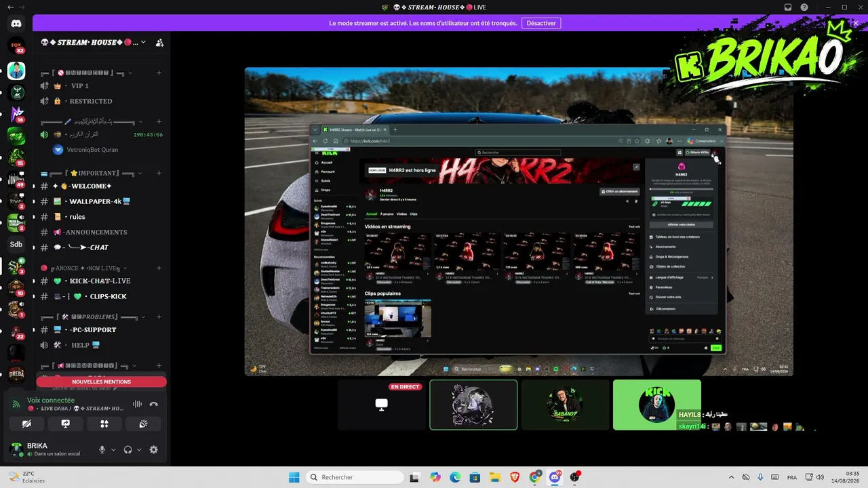The width and height of the screenshot is (868, 488).
Task: Toggle the taskbar microphone tray icon
Action: tap(760, 477)
